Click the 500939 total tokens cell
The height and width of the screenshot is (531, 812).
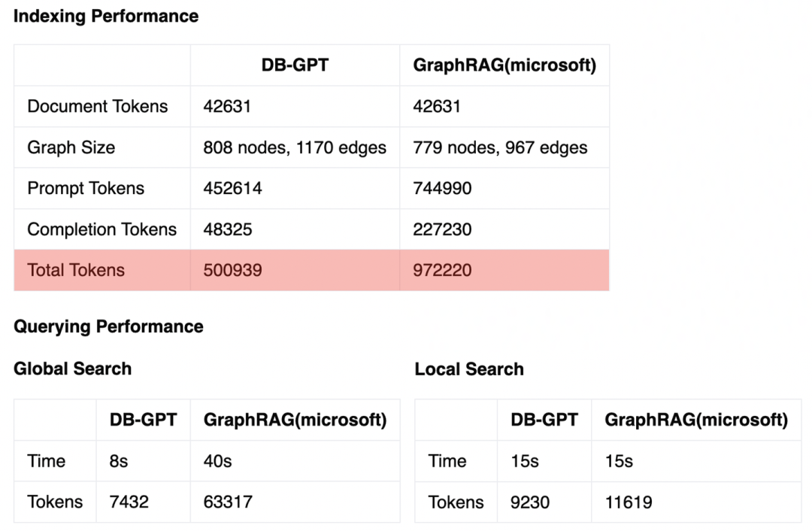tap(232, 270)
